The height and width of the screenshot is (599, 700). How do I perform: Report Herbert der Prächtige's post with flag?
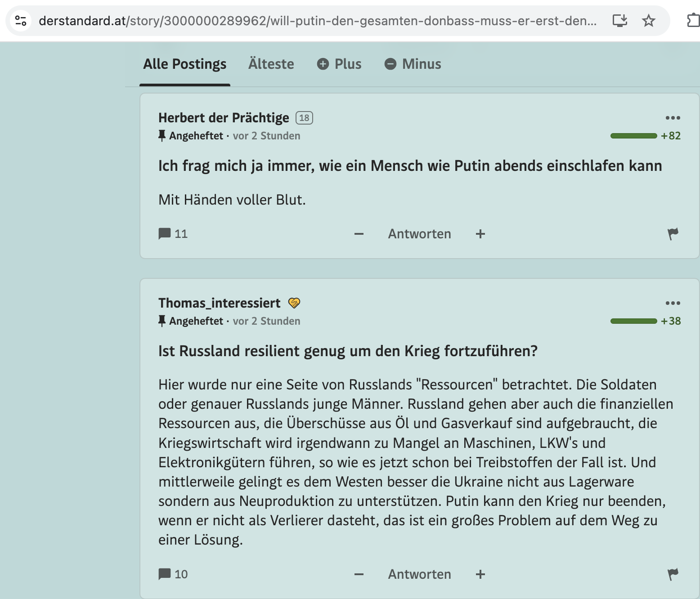[673, 234]
